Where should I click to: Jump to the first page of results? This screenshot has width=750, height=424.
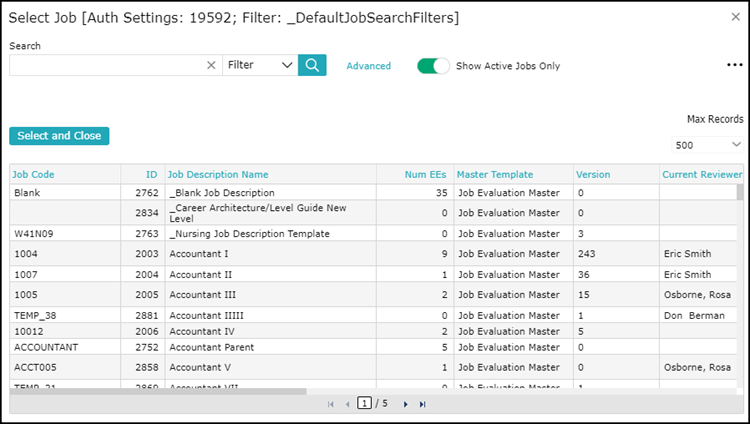(x=331, y=404)
